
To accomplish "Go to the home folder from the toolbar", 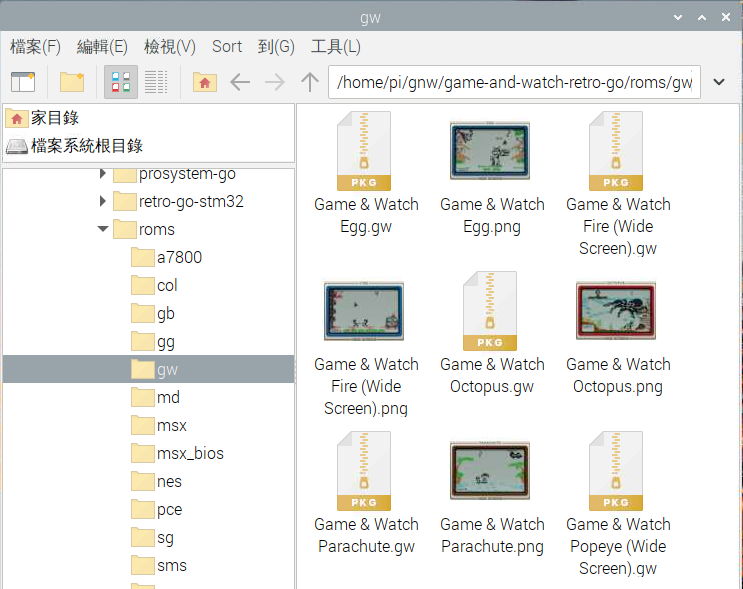I will click(x=205, y=82).
